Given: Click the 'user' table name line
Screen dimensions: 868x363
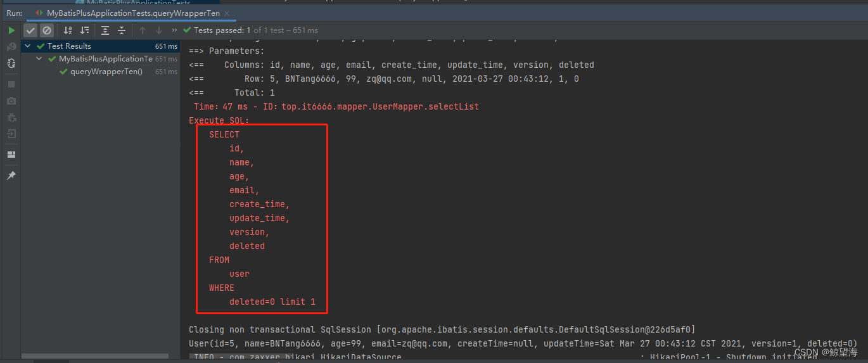Looking at the screenshot, I should pos(239,274).
